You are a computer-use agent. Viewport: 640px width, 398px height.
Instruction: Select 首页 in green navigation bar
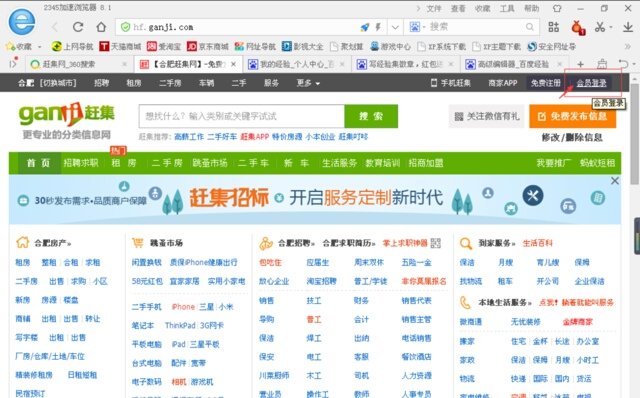pyautogui.click(x=38, y=163)
